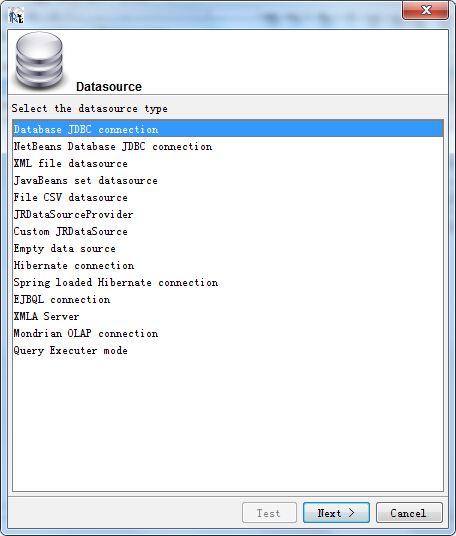The image size is (456, 536).
Task: Click the Datasource database cylinder icon
Action: [x=40, y=62]
